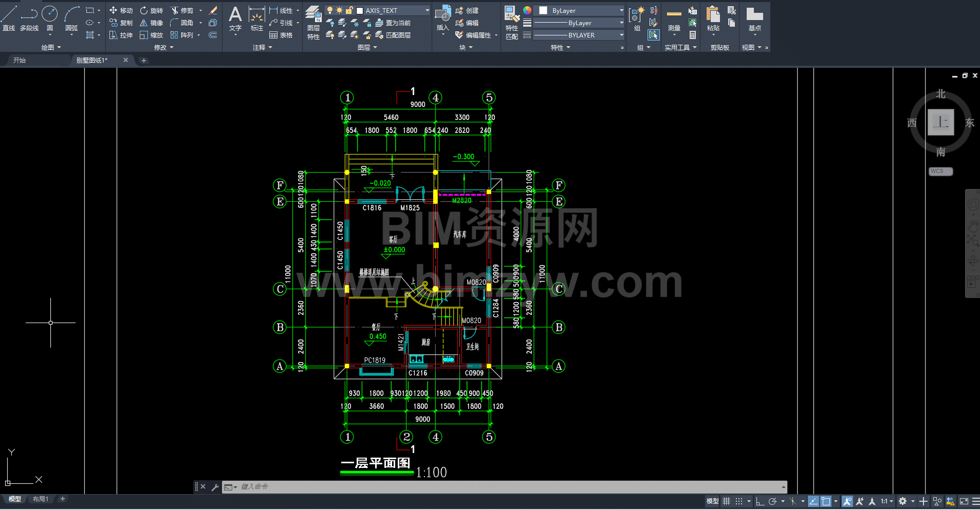Screen dimensions: 980x510
Task: Select the 移动 (Move) tool
Action: coord(121,10)
